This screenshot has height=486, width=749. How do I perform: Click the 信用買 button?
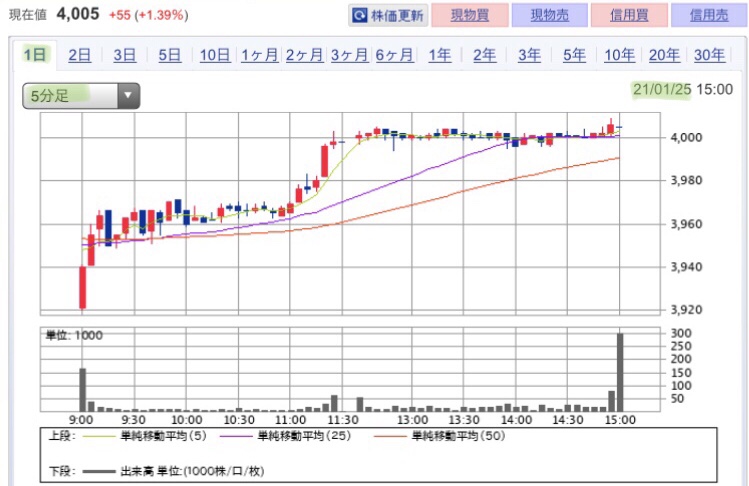(629, 15)
